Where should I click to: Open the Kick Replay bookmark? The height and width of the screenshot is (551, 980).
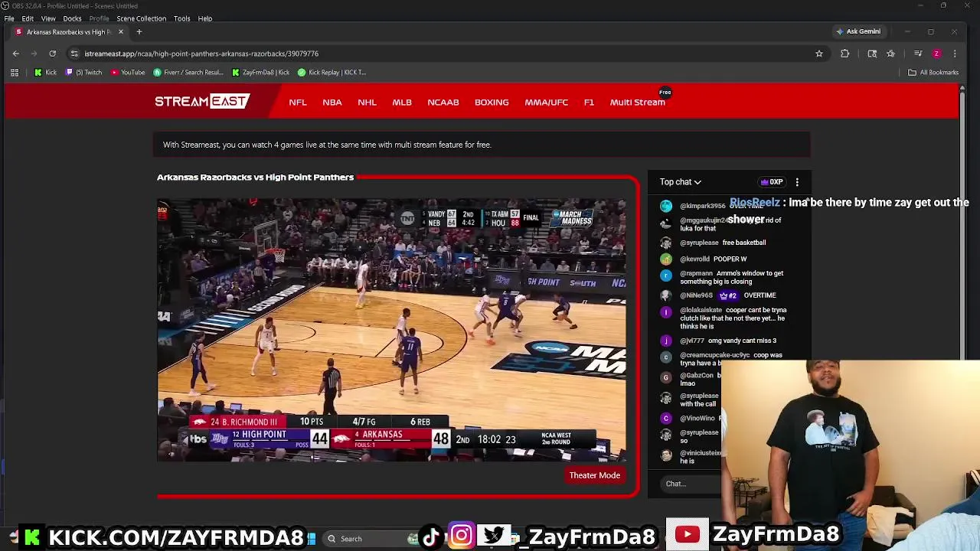[332, 72]
